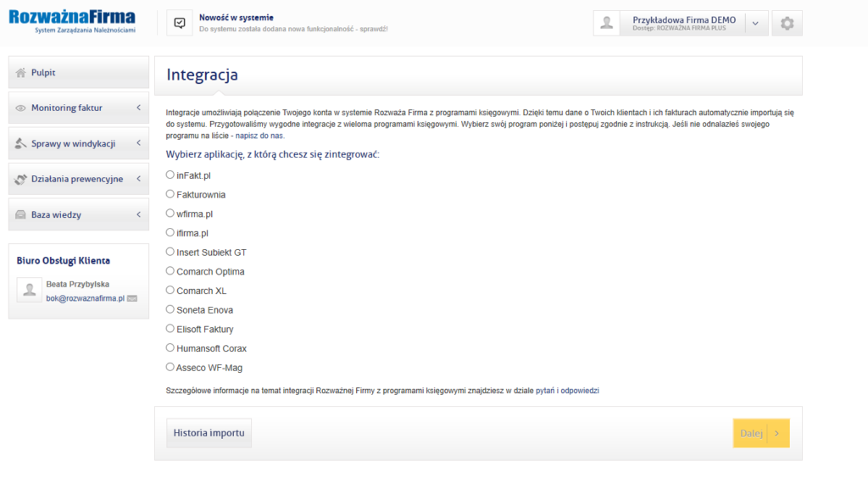Select Comarch Optima radio button
The image size is (868, 483).
tap(170, 271)
